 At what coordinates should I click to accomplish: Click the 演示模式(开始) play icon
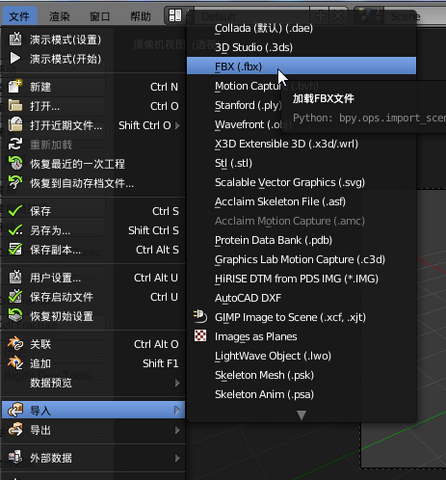[x=15, y=58]
